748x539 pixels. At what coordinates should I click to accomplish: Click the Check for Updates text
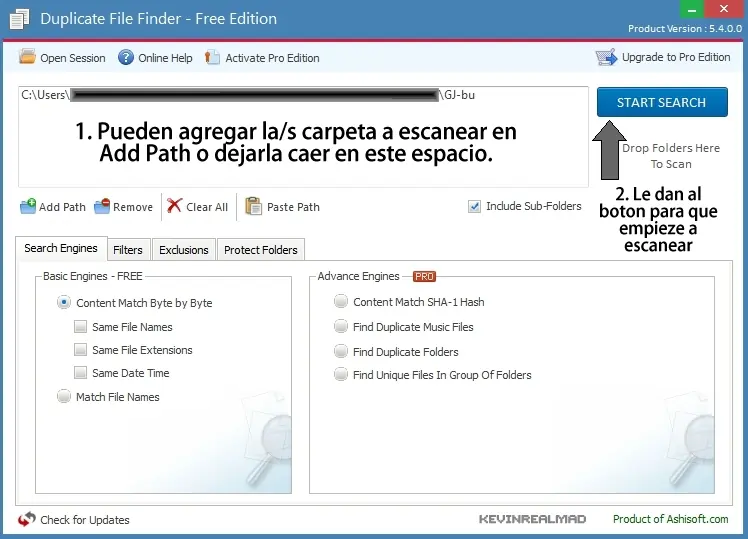point(85,520)
